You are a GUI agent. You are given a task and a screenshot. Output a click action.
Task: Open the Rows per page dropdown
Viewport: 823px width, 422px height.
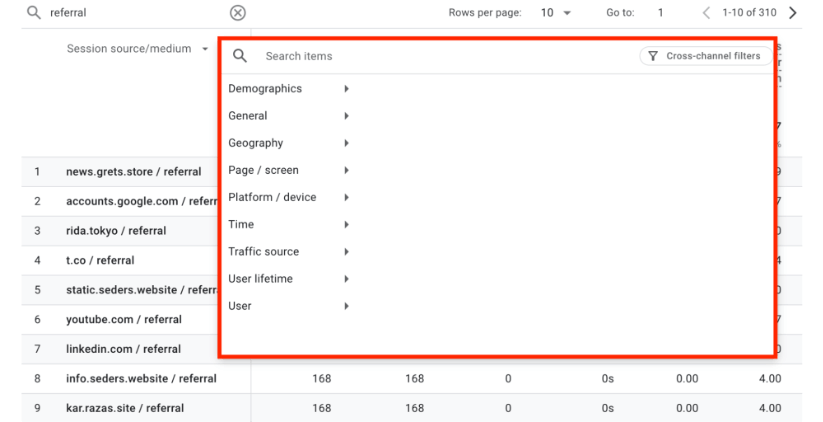[558, 13]
